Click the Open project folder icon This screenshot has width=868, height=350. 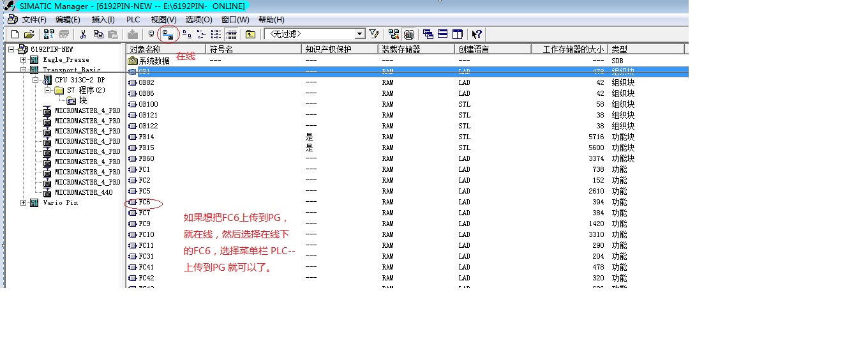click(x=29, y=34)
